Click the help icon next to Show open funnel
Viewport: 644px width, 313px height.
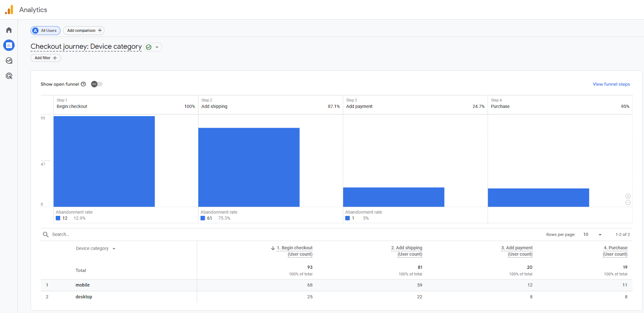83,84
